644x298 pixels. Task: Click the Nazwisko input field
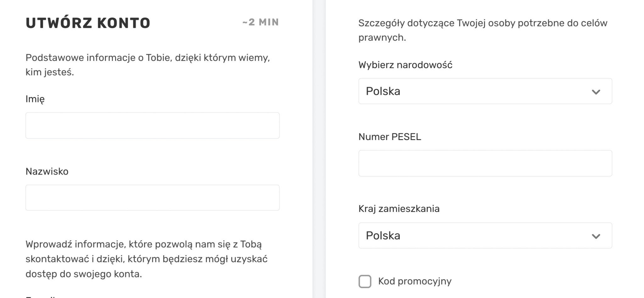tap(152, 198)
